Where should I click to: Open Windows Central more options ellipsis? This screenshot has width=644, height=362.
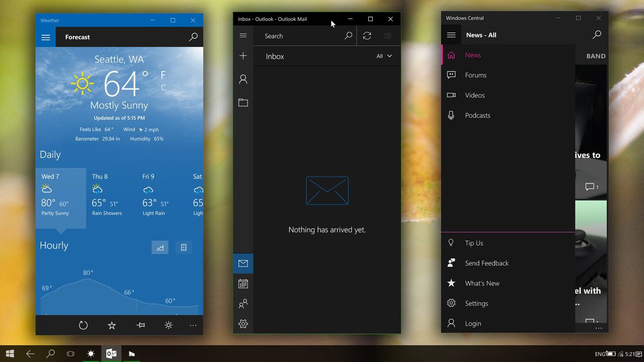click(599, 328)
